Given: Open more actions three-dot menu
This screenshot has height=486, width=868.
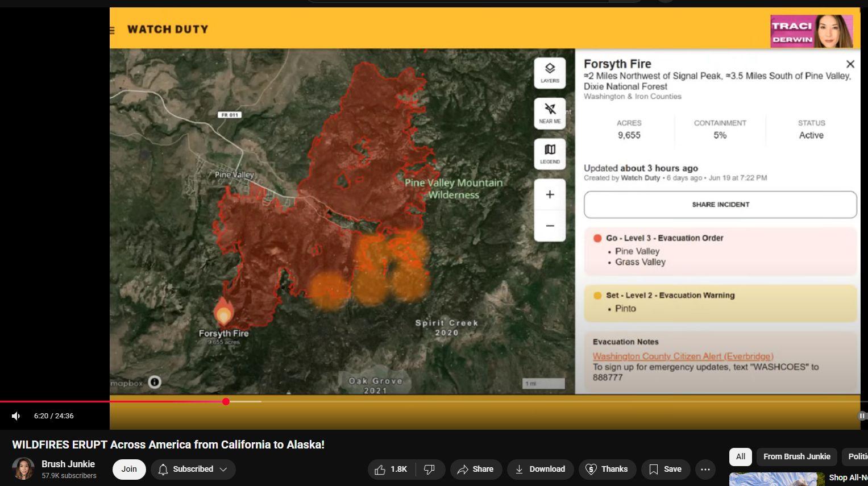Looking at the screenshot, I should pos(705,470).
